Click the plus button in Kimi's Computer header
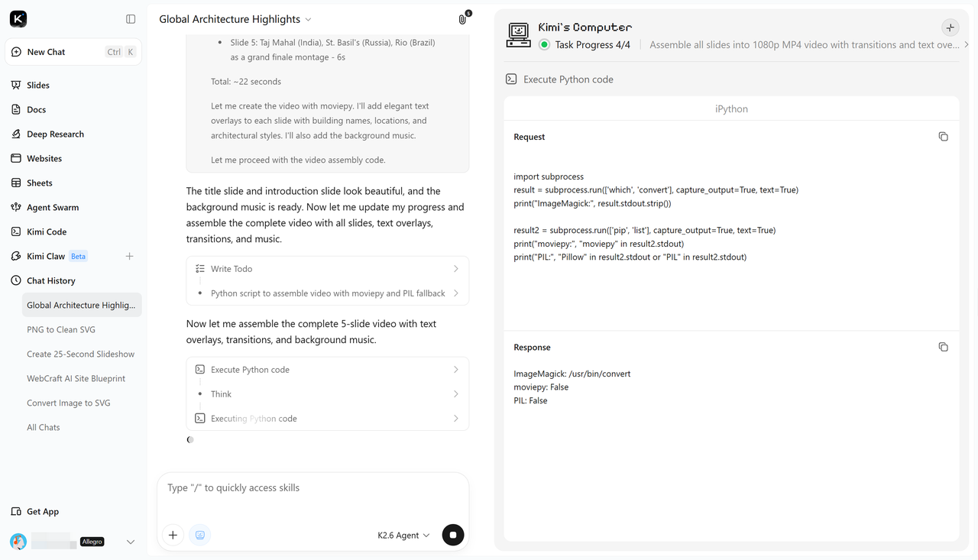 tap(950, 28)
